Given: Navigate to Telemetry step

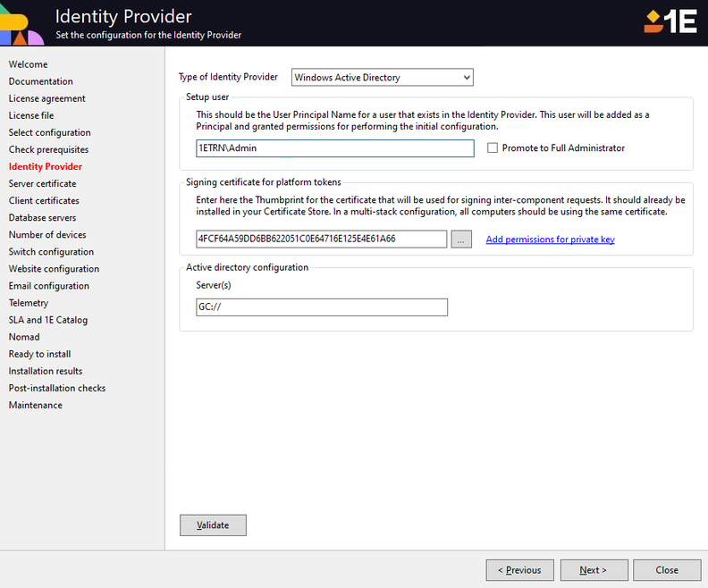Looking at the screenshot, I should 29,303.
